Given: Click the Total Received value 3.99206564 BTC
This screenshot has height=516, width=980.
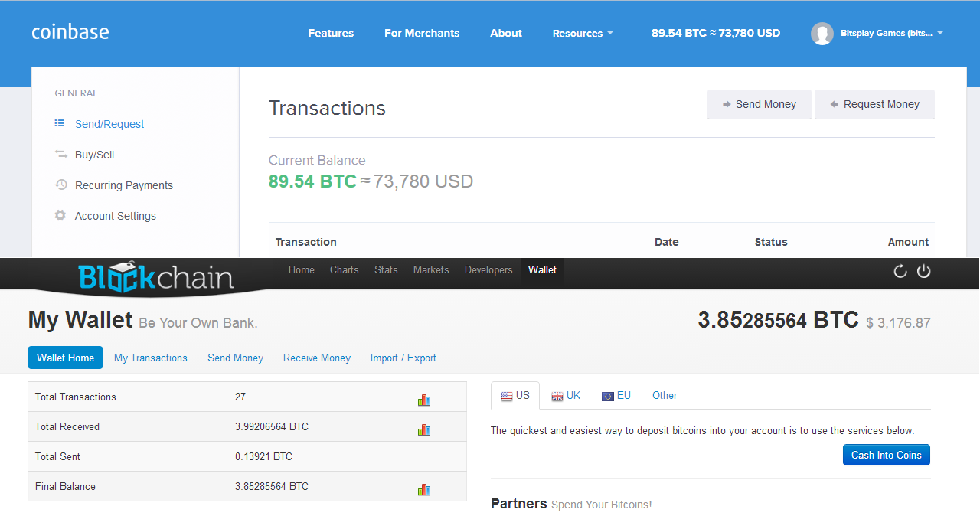Looking at the screenshot, I should click(272, 426).
